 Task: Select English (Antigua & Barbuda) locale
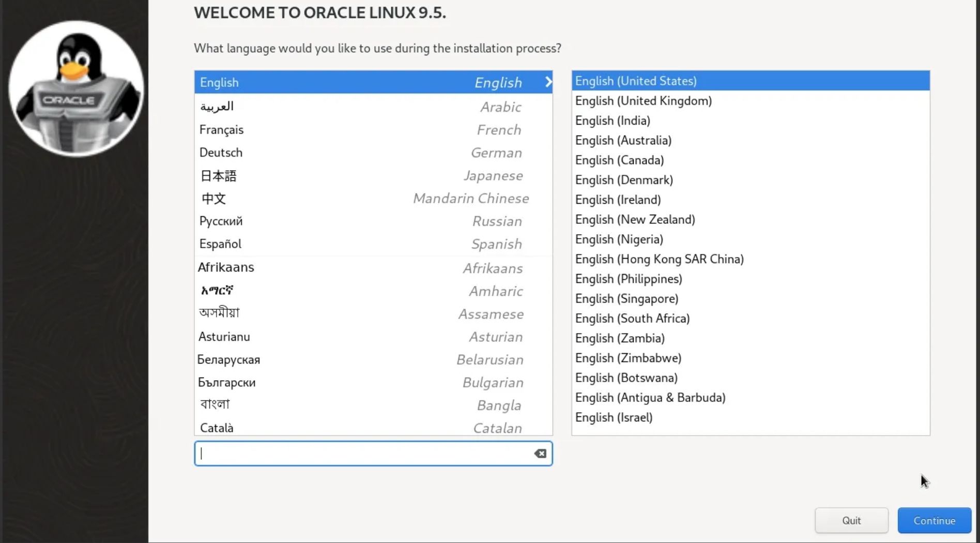tap(751, 398)
